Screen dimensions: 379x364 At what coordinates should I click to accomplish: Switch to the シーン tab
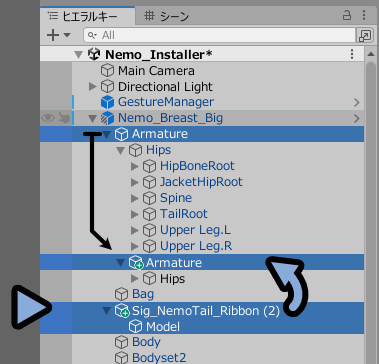(x=168, y=16)
